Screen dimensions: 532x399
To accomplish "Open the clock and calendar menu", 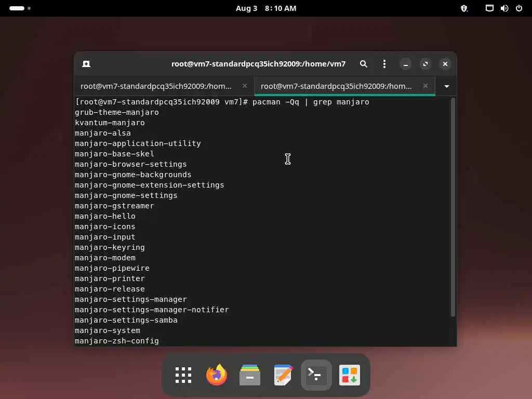I will click(x=266, y=8).
